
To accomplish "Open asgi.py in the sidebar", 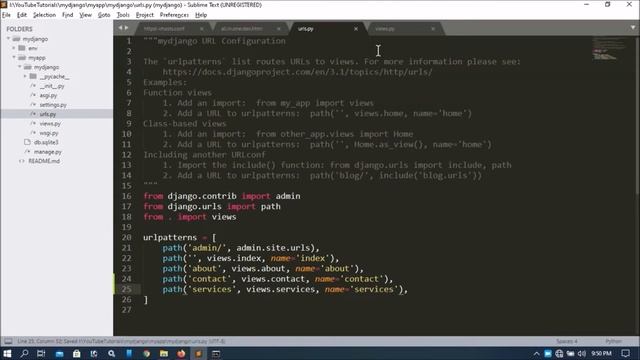I will (48, 96).
